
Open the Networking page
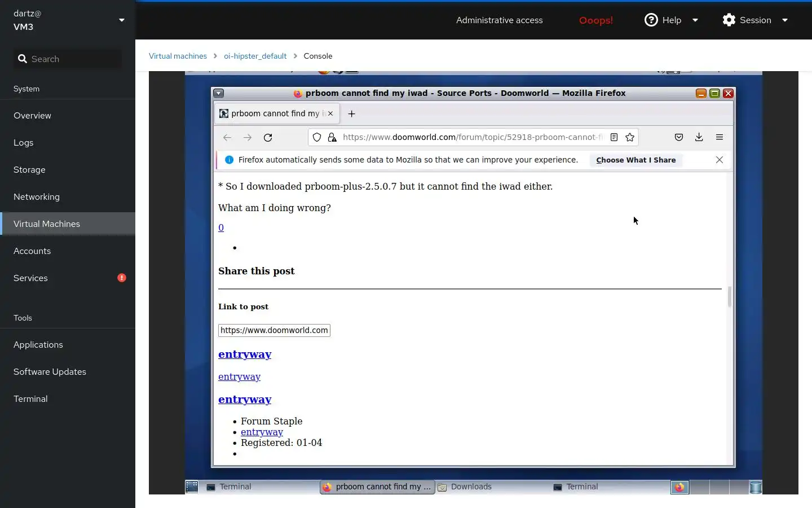point(68,196)
